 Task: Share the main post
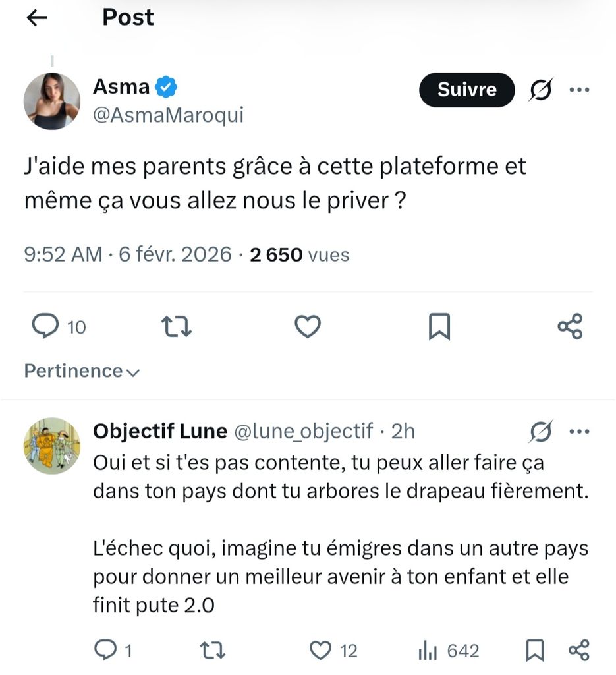[570, 326]
